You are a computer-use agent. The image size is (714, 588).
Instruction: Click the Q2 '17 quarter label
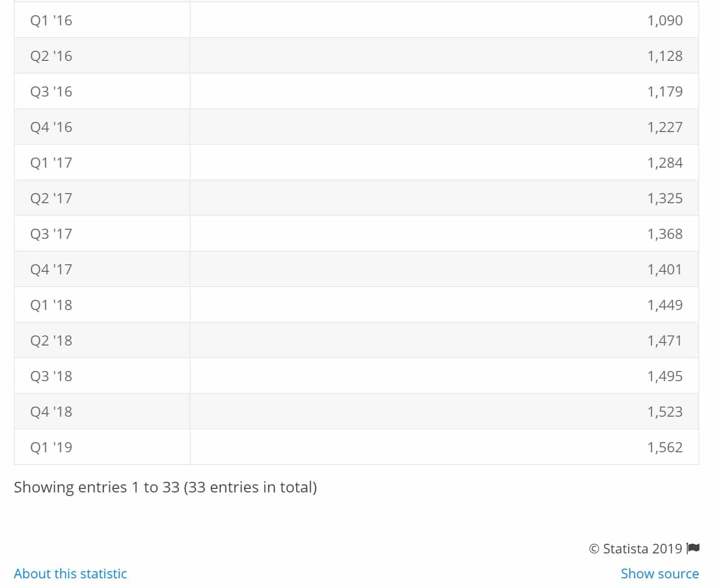coord(51,198)
